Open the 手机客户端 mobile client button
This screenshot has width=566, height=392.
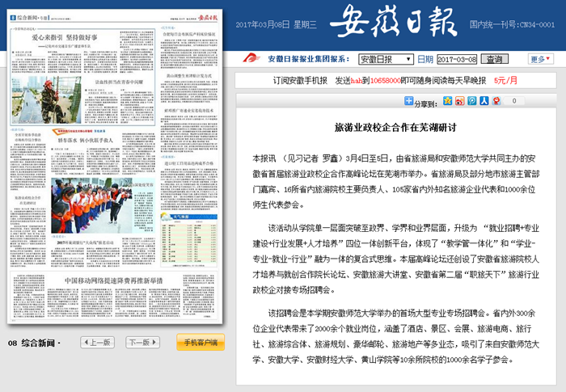point(201,342)
